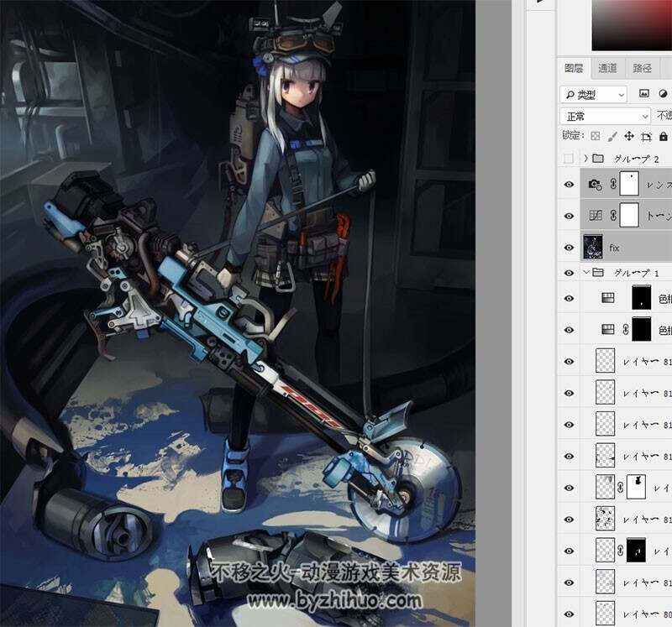Screen dimensions: 672x627
Task: Select fix layer thumbnail
Action: (x=593, y=247)
